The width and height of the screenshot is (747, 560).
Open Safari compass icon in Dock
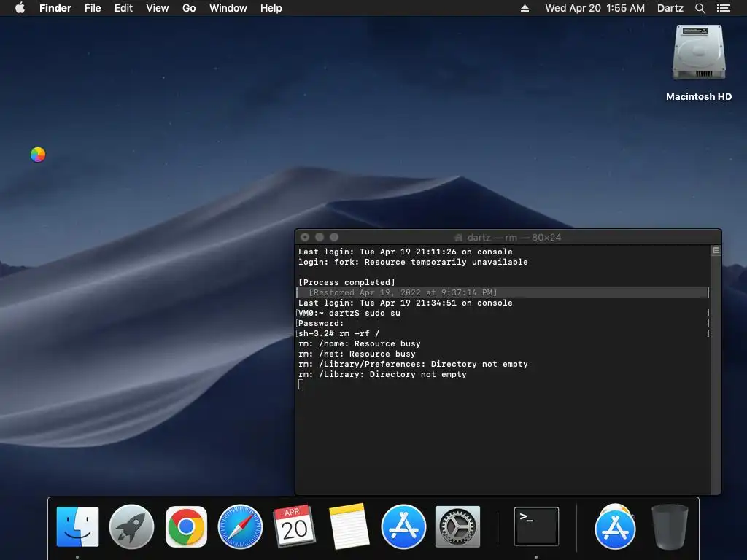(240, 526)
